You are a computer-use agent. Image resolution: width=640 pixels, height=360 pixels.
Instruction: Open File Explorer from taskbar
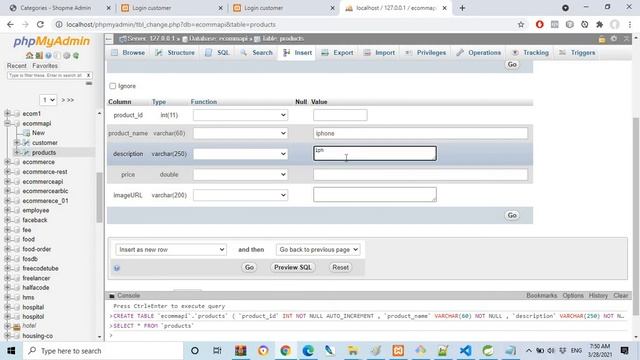tap(353, 351)
